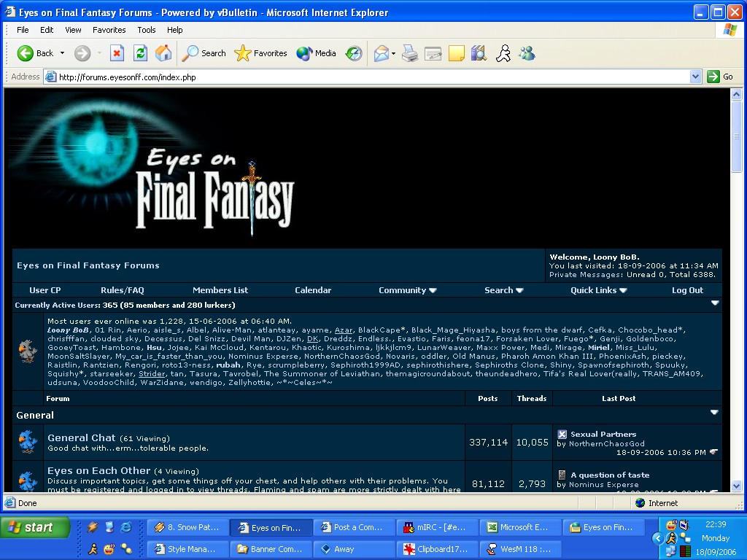Open the Help menu

pyautogui.click(x=175, y=30)
